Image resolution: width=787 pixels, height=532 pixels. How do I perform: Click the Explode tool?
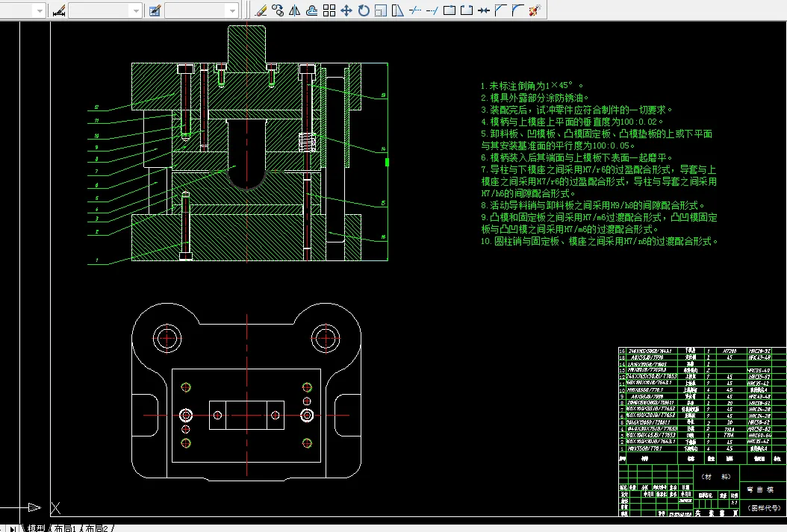(535, 10)
